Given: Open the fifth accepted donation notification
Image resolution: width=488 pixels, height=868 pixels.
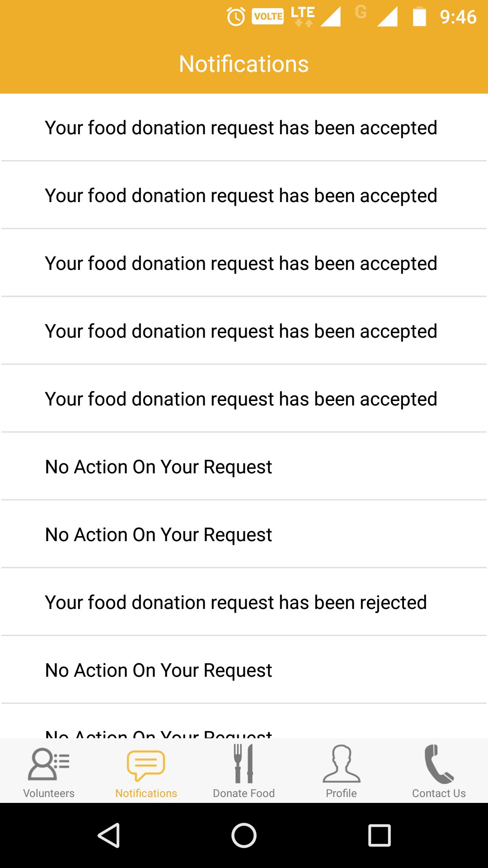Looking at the screenshot, I should [x=241, y=399].
